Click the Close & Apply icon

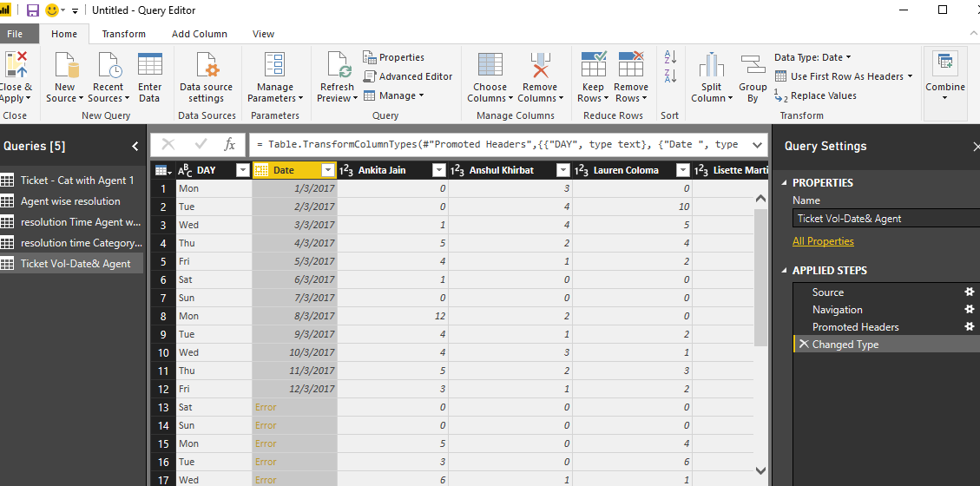coord(15,65)
